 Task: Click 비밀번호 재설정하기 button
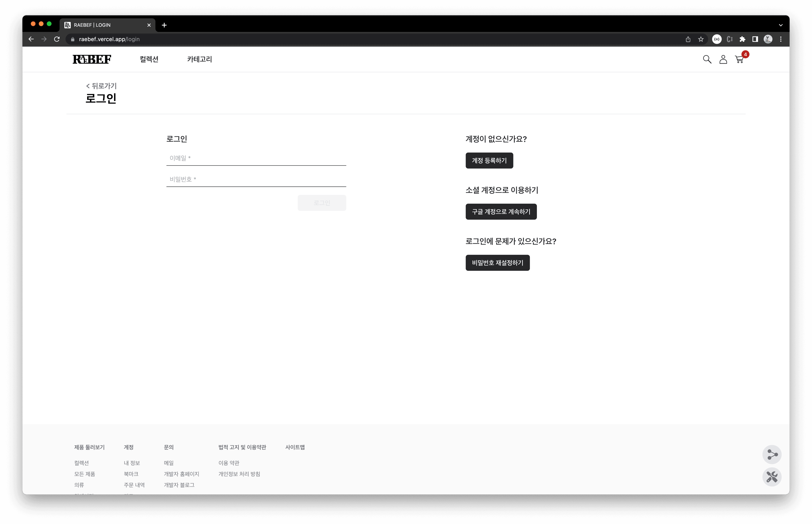pyautogui.click(x=497, y=263)
